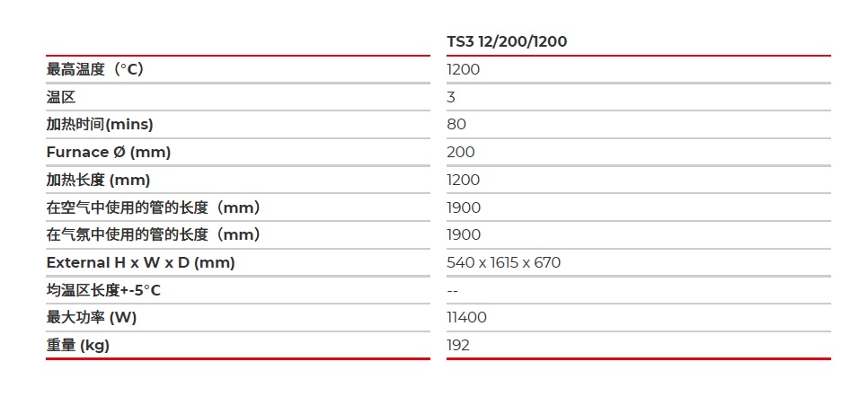Click the TS3 12/200/1200 column header
Screen dimensions: 868x397
click(507, 41)
